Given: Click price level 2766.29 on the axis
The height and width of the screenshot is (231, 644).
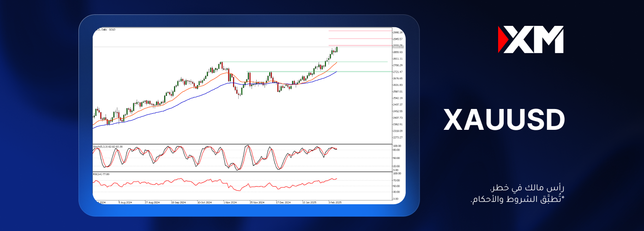Looking at the screenshot, I should pyautogui.click(x=397, y=65).
